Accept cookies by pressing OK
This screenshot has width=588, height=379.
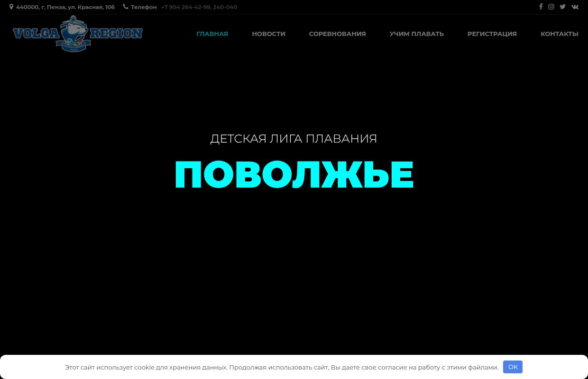click(x=513, y=367)
